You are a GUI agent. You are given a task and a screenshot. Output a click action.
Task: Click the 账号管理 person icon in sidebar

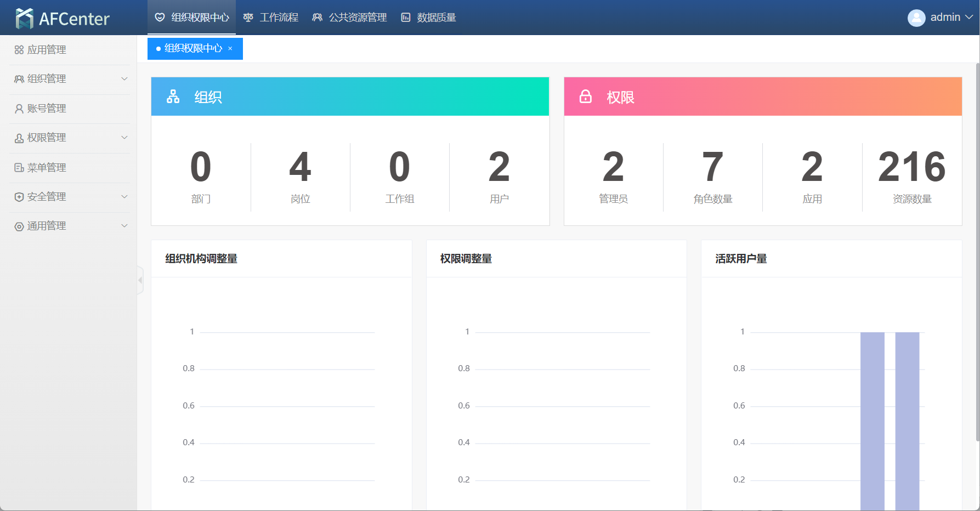(x=19, y=109)
